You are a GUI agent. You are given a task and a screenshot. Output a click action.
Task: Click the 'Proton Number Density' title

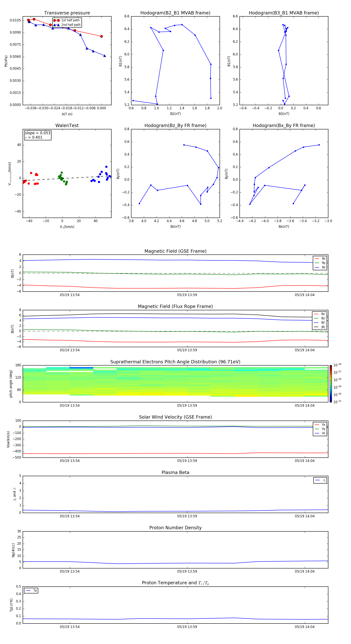(x=175, y=528)
